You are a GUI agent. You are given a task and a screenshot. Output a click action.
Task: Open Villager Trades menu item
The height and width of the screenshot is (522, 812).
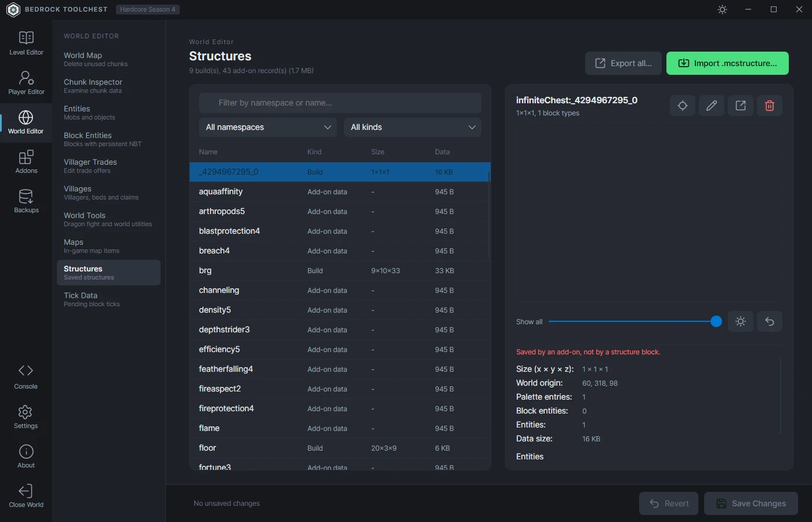(108, 166)
